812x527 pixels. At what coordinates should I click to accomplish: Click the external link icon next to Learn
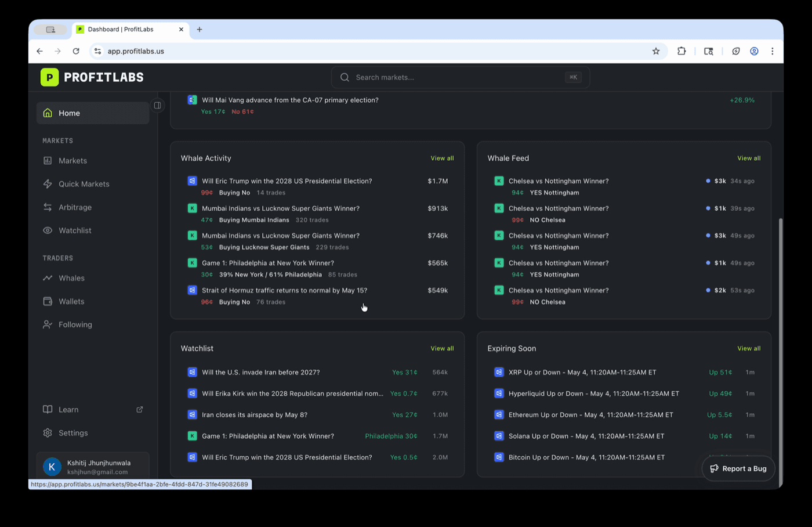click(140, 409)
